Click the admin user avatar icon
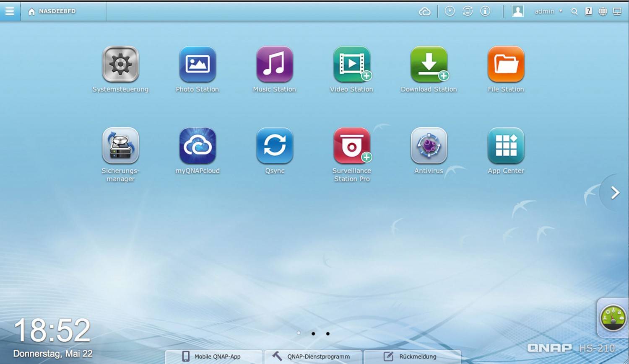 click(518, 11)
